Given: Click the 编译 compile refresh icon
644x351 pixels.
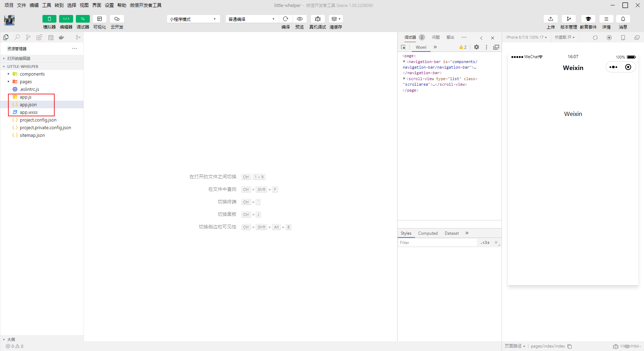Looking at the screenshot, I should coord(285,19).
